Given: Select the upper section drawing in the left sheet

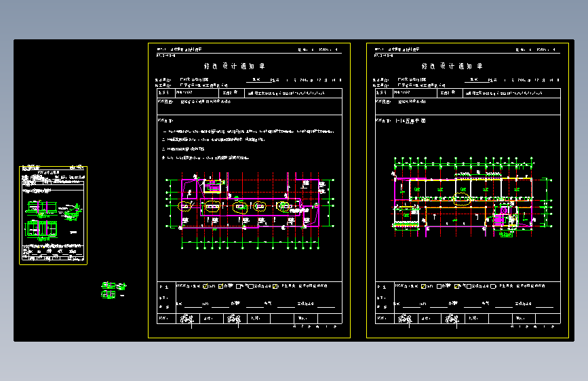Looking at the screenshot, I should (x=41, y=209).
